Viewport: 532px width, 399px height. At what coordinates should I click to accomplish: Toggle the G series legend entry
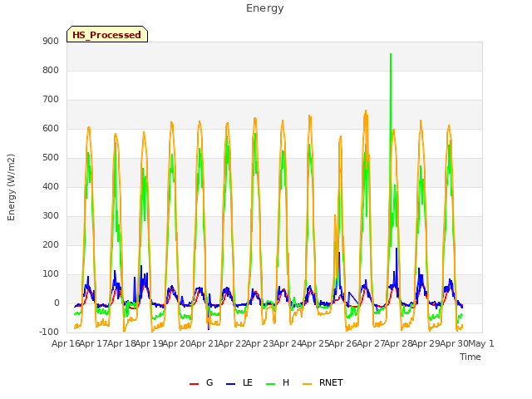coord(201,382)
